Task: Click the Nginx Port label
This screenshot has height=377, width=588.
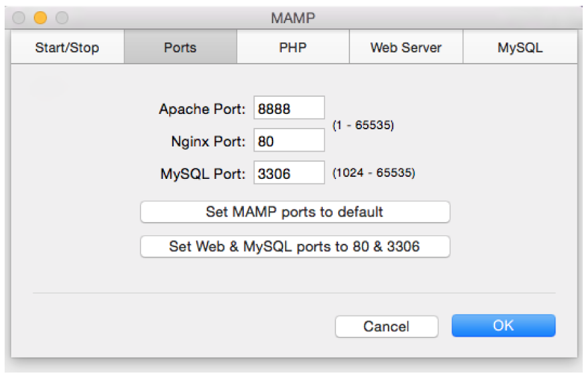Action: 208,142
